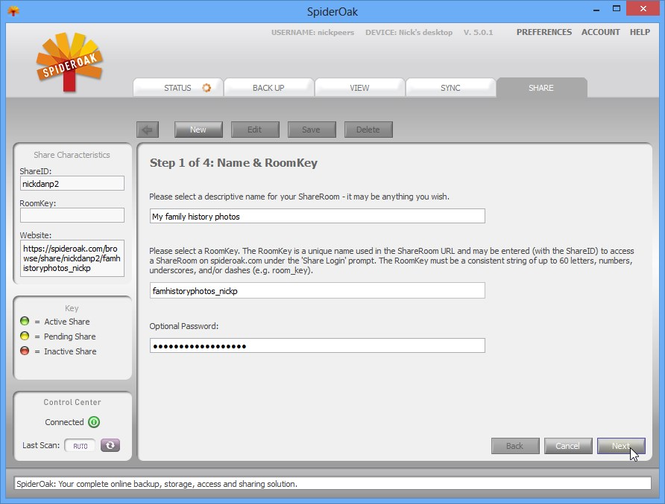Viewport: 665px width, 504px height.
Task: Click the Save button
Action: click(311, 130)
